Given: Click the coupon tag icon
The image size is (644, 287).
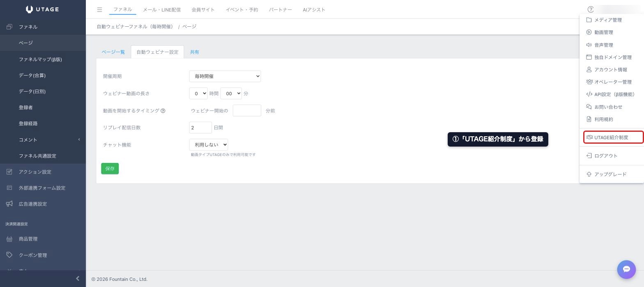Looking at the screenshot, I should coord(9,255).
